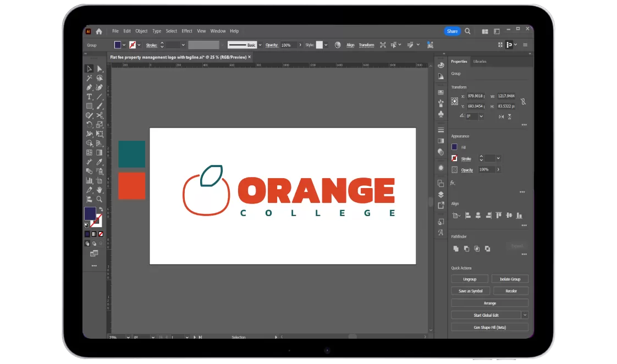Click the Horizontal Align Center icon

coord(478,215)
